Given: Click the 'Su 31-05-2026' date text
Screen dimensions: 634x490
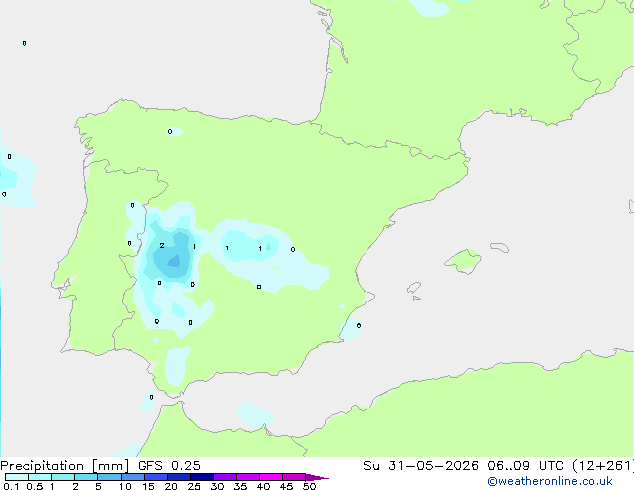Looking at the screenshot, I should point(421,466).
